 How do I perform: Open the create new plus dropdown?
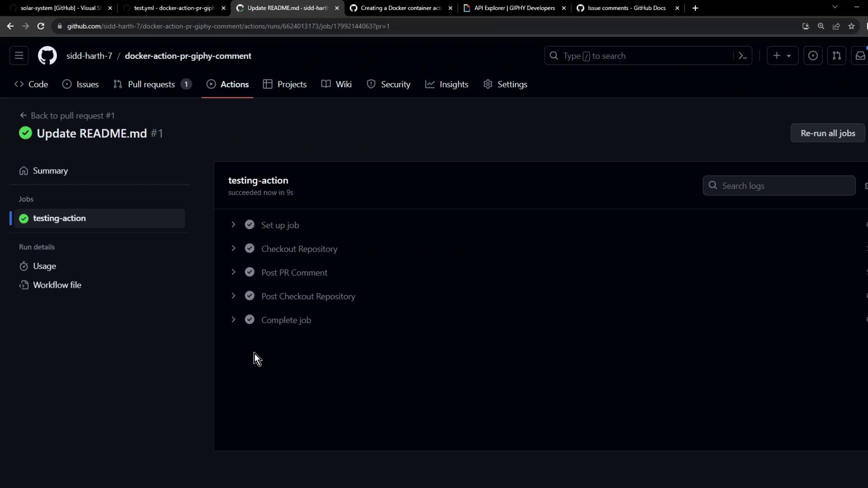pyautogui.click(x=782, y=56)
